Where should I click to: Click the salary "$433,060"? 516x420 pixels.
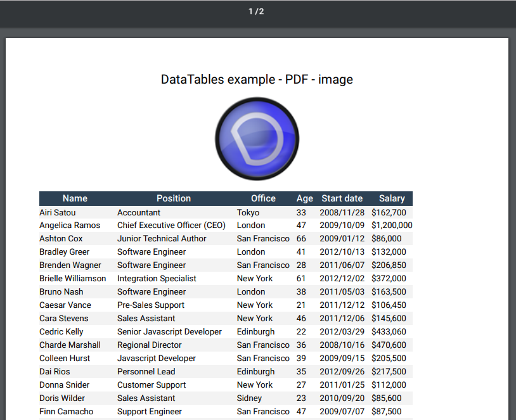389,332
